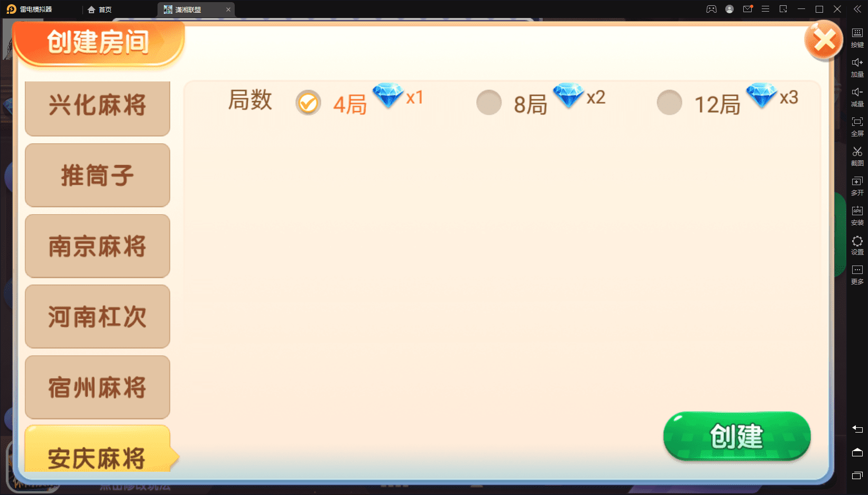This screenshot has height=495, width=868.
Task: Open the hamburger menu in title bar
Action: pyautogui.click(x=765, y=9)
